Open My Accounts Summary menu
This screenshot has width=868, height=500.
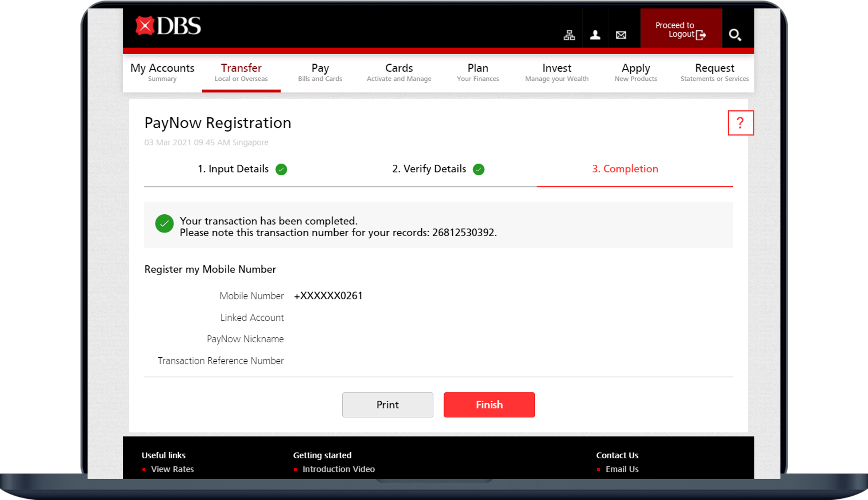point(162,72)
